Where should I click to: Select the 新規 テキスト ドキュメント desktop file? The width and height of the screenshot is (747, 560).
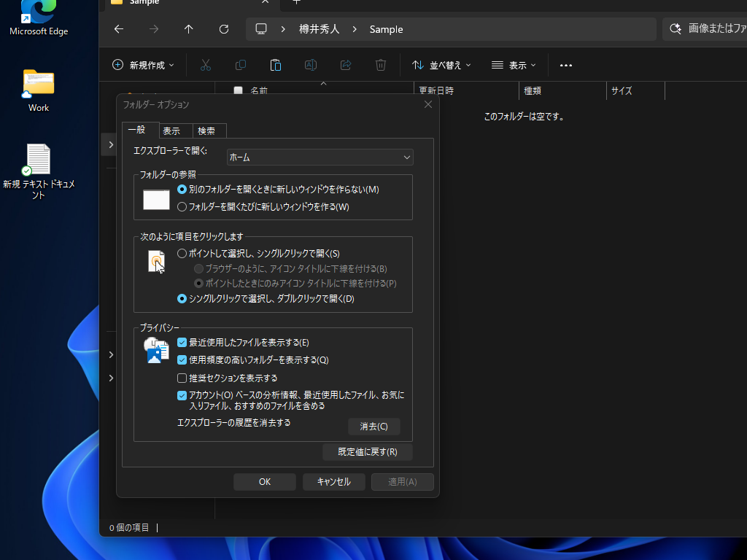39,171
